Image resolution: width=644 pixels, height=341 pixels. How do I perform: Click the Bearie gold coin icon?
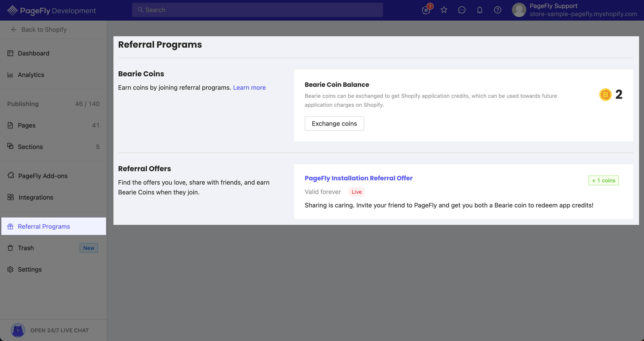pos(605,94)
